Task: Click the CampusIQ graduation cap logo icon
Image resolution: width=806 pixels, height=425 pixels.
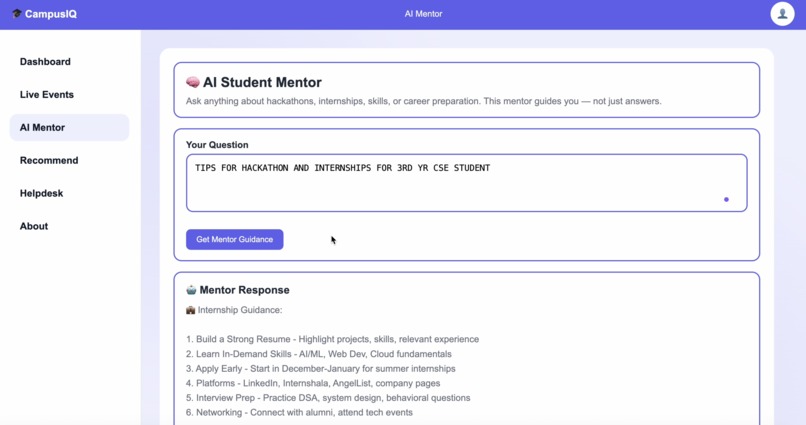Action: (16, 13)
